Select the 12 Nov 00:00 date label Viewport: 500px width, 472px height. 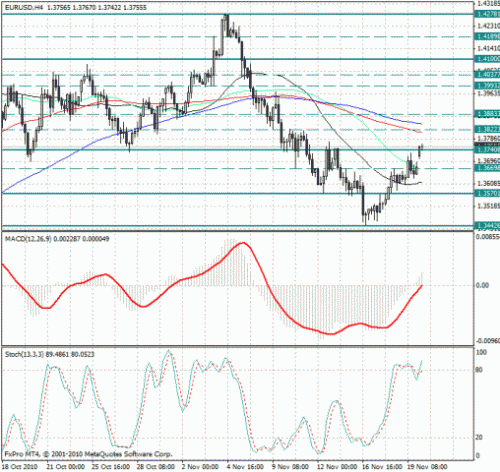pos(336,466)
